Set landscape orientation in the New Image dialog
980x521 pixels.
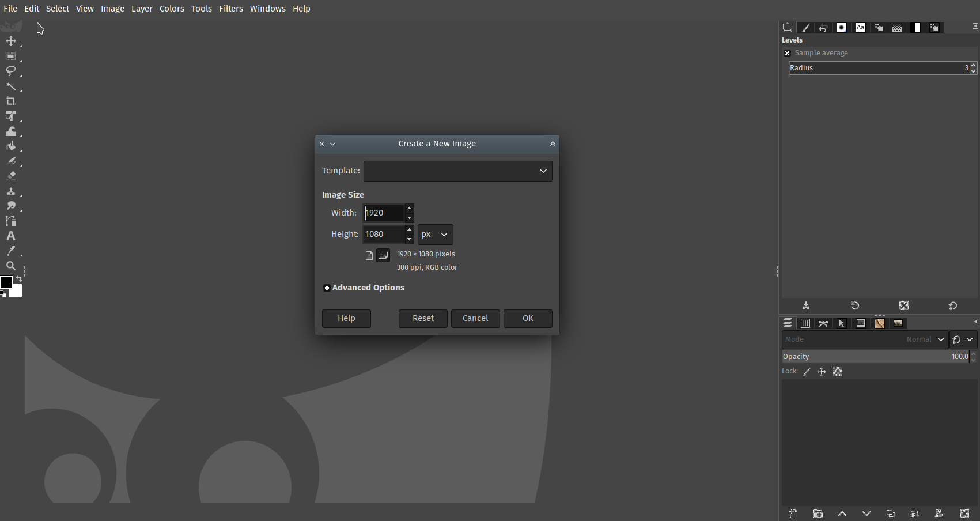point(383,255)
